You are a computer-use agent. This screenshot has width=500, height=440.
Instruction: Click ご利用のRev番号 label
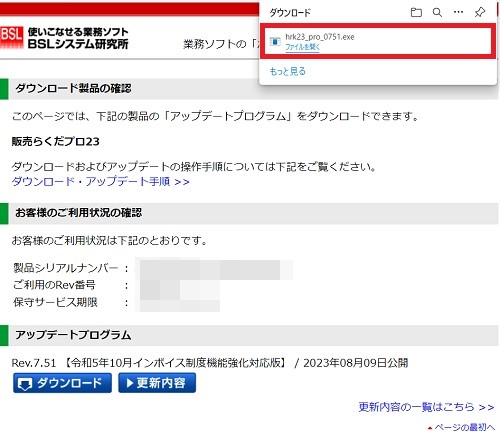point(54,285)
